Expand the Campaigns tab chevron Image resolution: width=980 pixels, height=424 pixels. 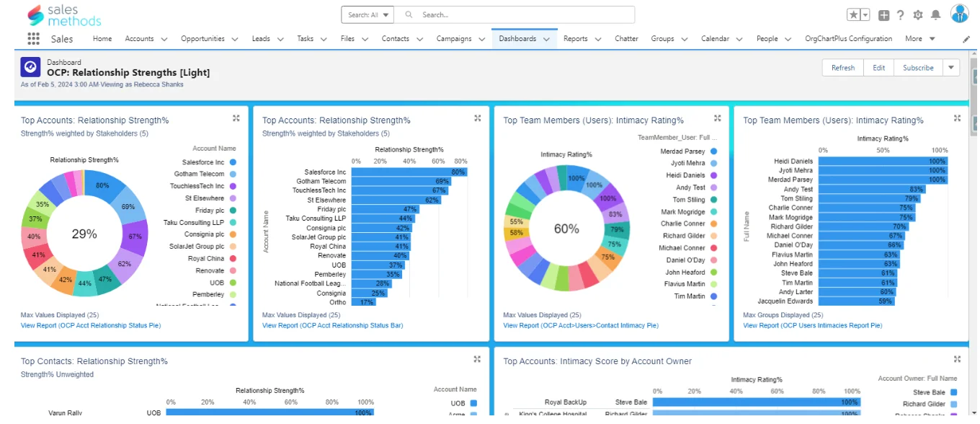coord(482,39)
